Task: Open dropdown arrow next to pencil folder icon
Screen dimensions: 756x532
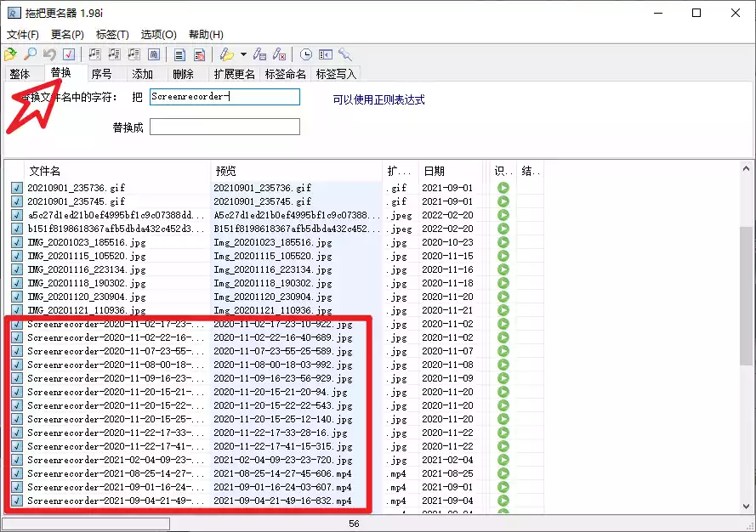Action: click(243, 54)
